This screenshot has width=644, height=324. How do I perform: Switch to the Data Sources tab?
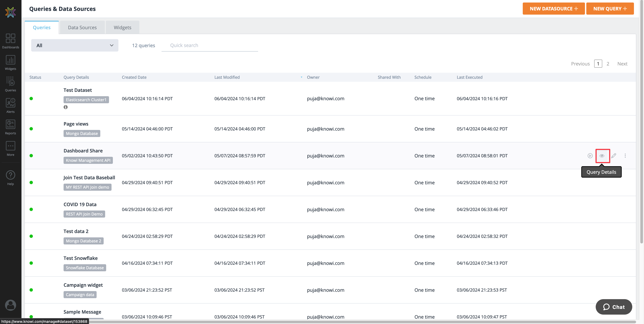pyautogui.click(x=82, y=27)
